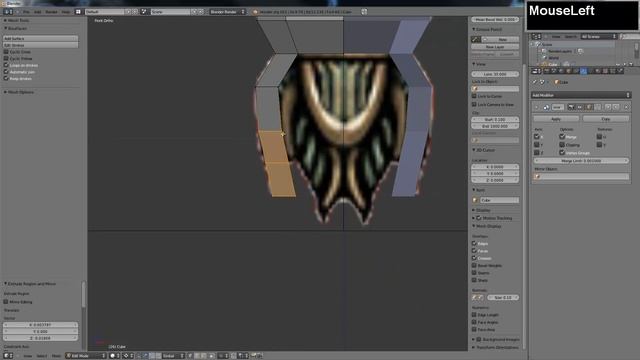Expand the Background Images panel
This screenshot has width=640, height=360.
click(473, 340)
